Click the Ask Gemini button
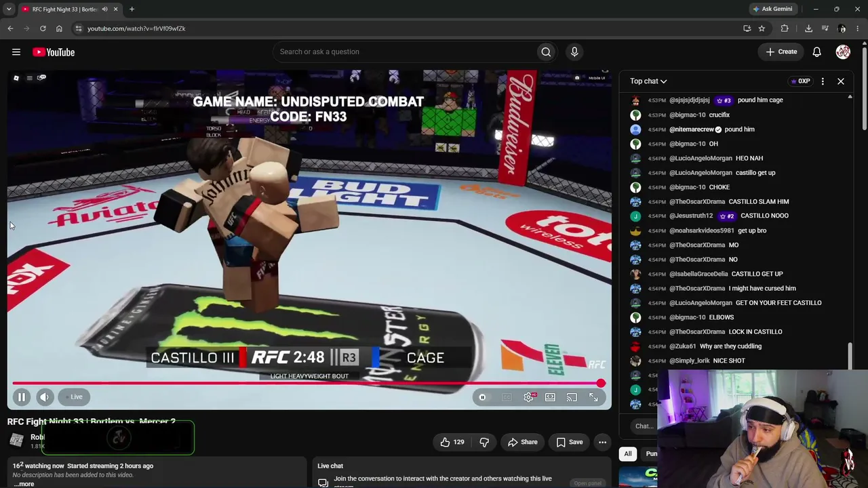 click(x=772, y=9)
